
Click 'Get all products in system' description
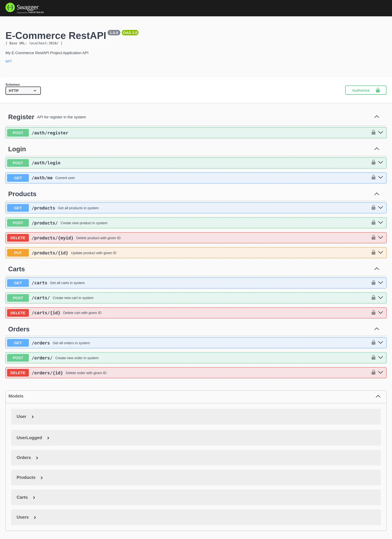[x=78, y=208]
